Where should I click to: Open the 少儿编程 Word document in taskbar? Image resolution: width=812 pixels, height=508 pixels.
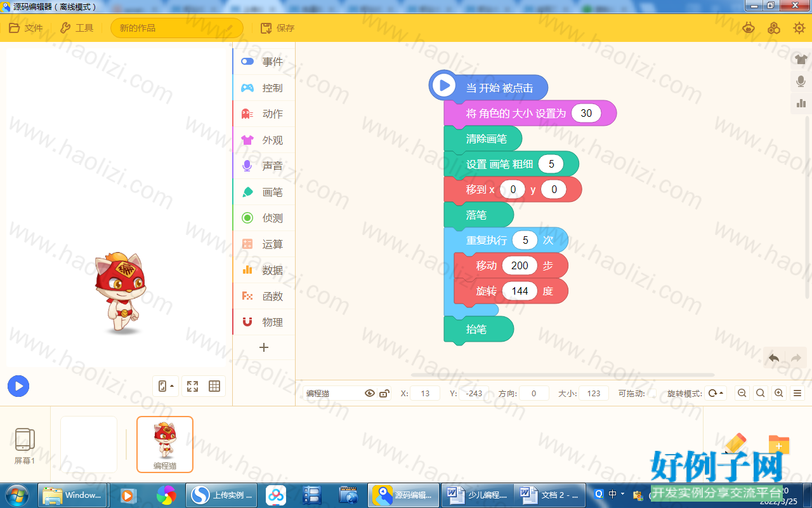click(x=478, y=495)
